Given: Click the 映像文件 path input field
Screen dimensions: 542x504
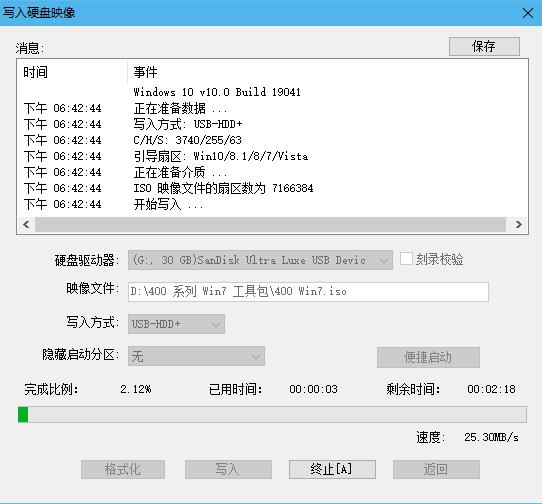Looking at the screenshot, I should point(308,292).
